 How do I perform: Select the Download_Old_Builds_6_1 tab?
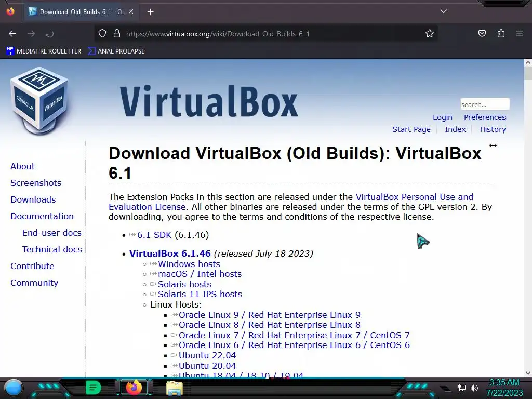pos(81,12)
